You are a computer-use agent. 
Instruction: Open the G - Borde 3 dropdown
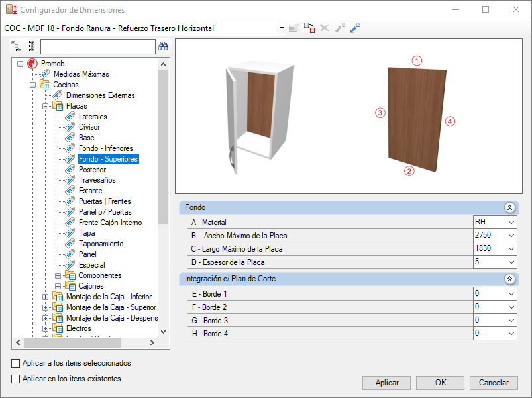click(511, 321)
